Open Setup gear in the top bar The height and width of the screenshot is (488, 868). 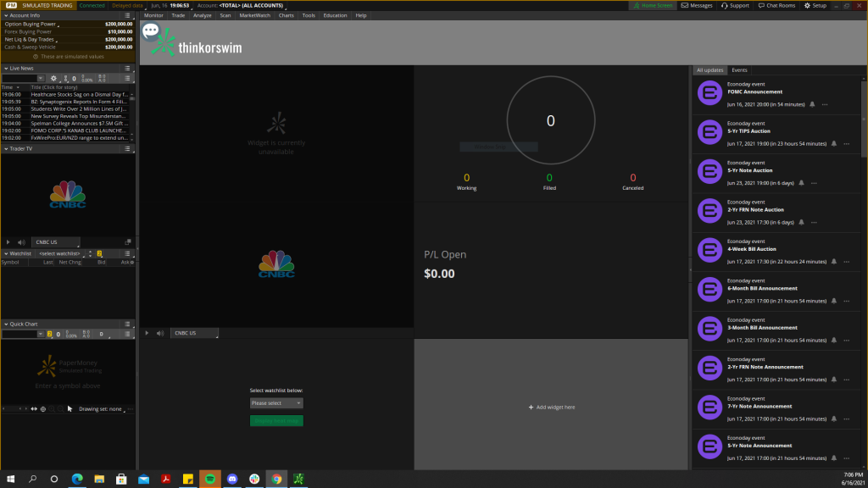pos(815,6)
